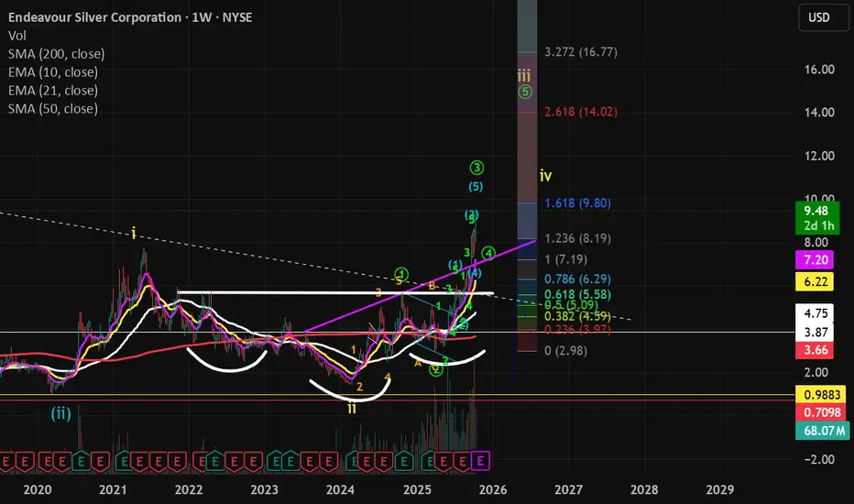Click the 0.618 (5.58) Fibonacci level label

coord(578,295)
